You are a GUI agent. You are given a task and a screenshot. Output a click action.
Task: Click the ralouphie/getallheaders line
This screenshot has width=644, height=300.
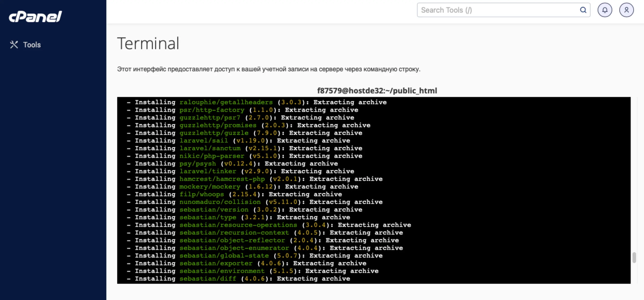pos(257,102)
